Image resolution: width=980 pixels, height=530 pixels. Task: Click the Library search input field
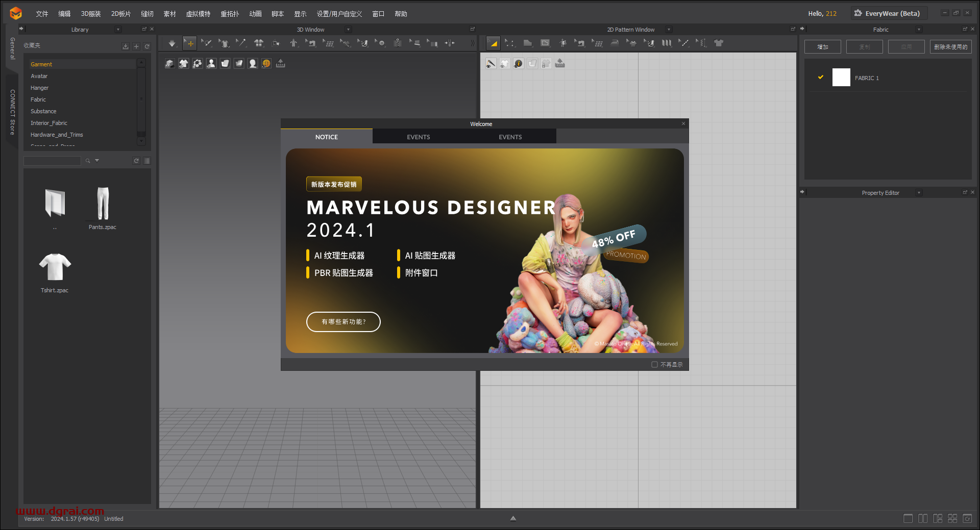[52, 161]
